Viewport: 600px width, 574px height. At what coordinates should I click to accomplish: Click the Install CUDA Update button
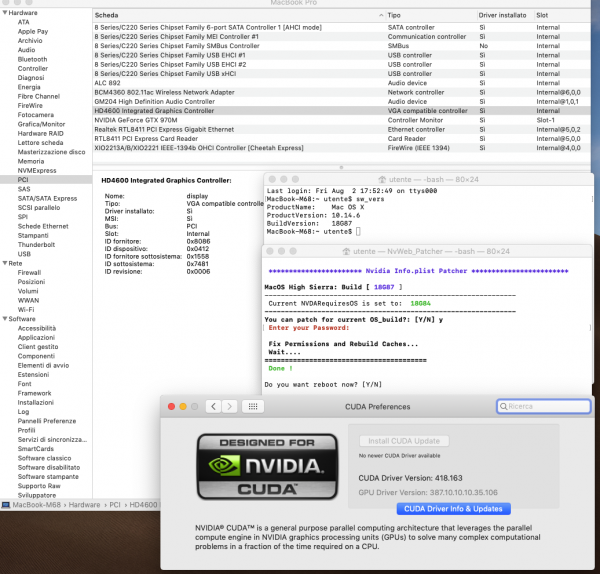coord(404,441)
